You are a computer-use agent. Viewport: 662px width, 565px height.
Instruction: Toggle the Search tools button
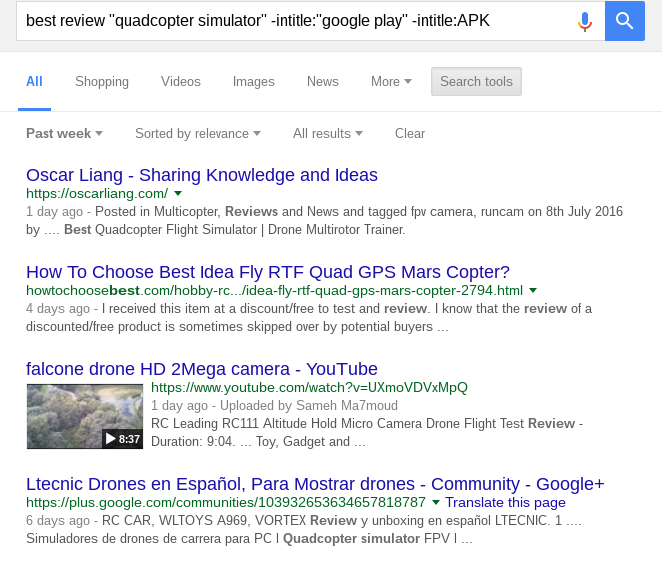[476, 81]
